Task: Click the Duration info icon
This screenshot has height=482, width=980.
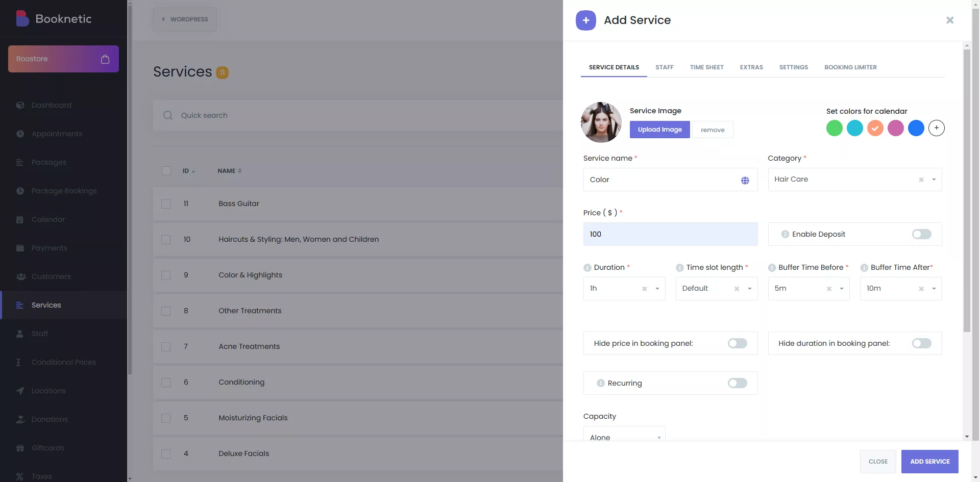Action: pyautogui.click(x=587, y=268)
